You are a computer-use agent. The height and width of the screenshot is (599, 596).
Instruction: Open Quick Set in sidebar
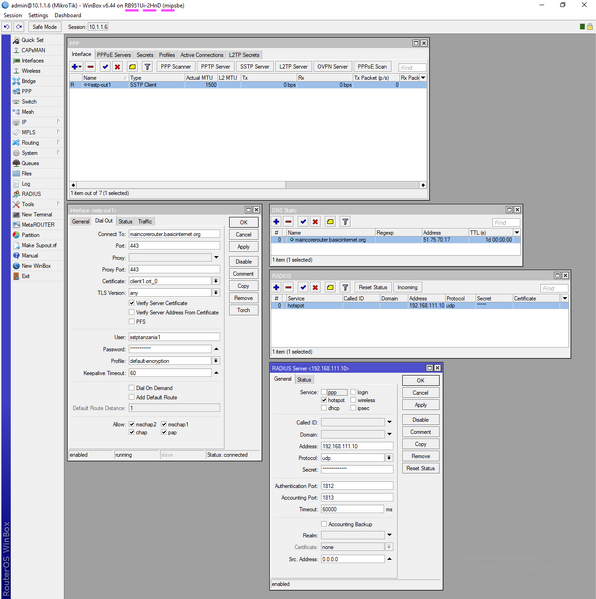point(32,40)
